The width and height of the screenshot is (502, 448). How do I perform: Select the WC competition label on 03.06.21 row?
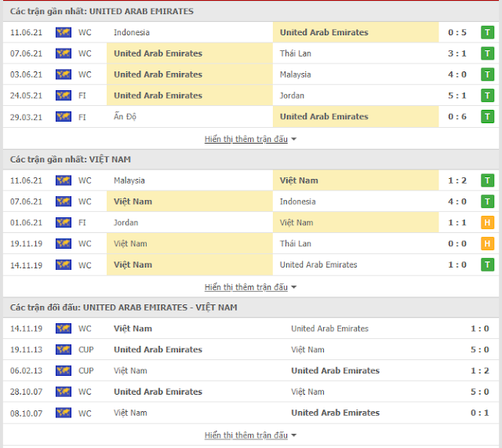point(85,75)
